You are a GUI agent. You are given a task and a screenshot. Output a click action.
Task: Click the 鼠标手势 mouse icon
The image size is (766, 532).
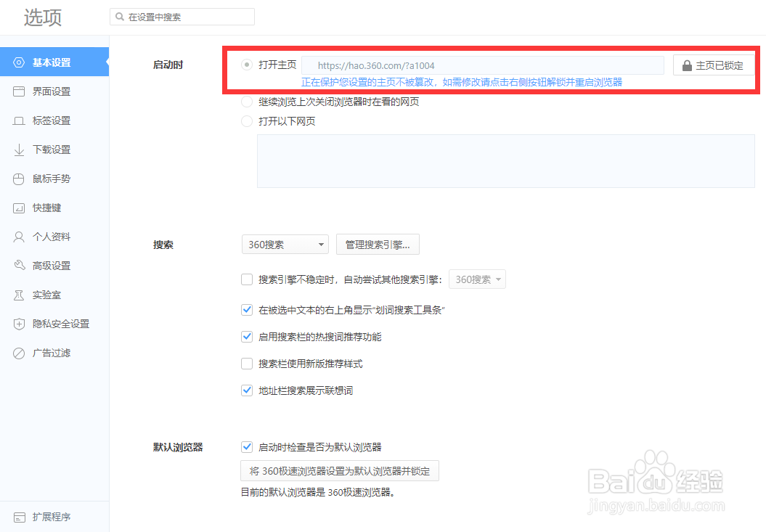click(19, 179)
